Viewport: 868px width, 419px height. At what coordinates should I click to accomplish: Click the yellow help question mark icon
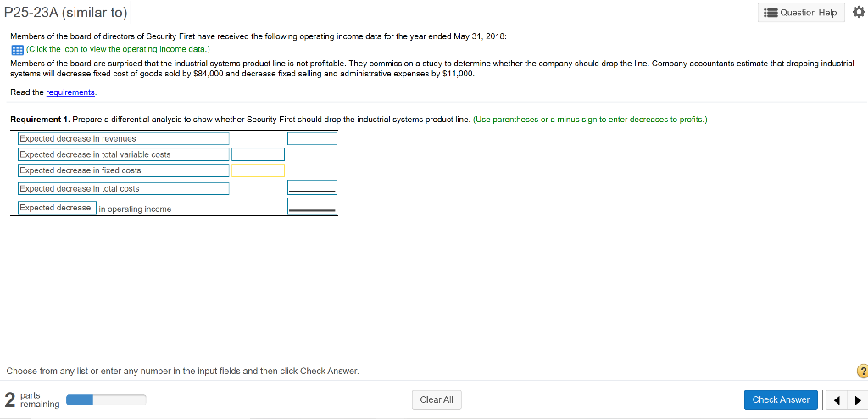(x=862, y=372)
